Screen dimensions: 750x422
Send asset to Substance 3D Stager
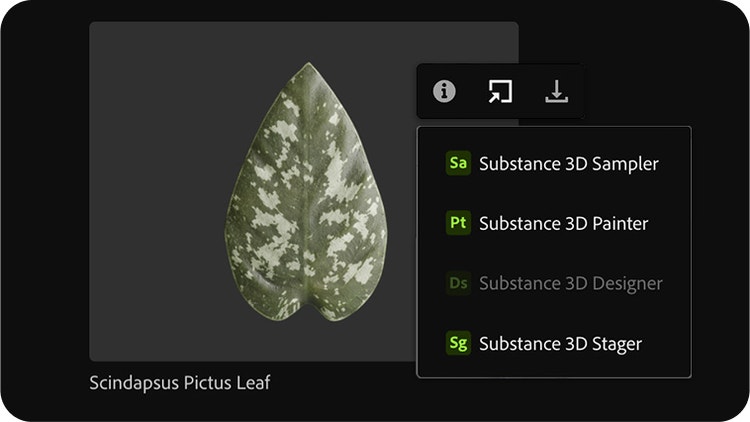560,343
